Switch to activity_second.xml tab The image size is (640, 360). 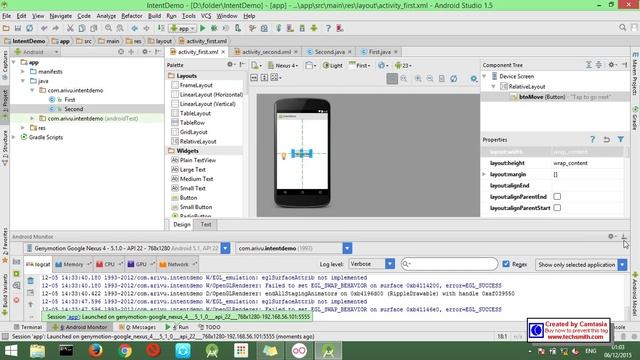266,52
